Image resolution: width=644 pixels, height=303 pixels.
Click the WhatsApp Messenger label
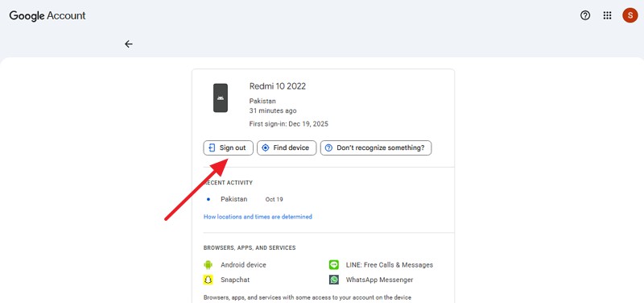coord(379,280)
